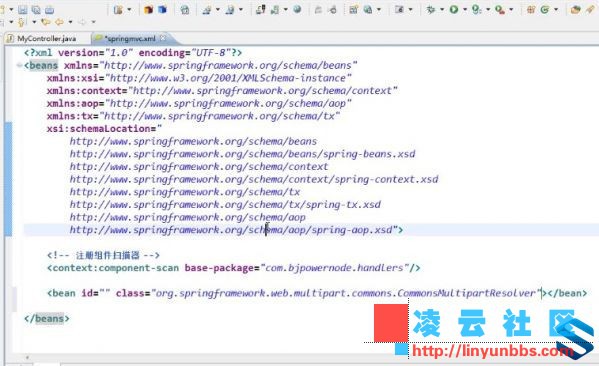Viewport: 599px width, 366px height.
Task: Click the closing </beans> tag
Action: [x=47, y=318]
